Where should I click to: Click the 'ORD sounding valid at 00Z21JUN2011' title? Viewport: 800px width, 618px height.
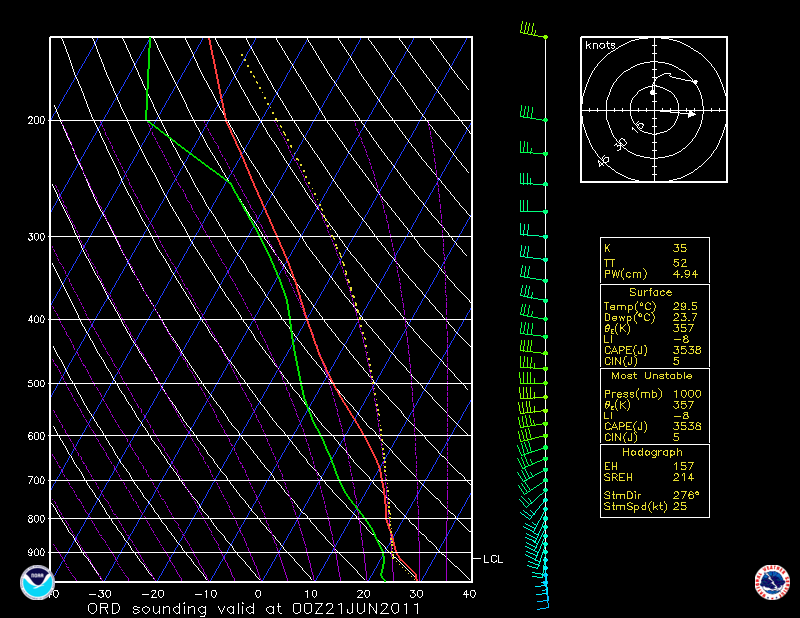click(x=254, y=609)
